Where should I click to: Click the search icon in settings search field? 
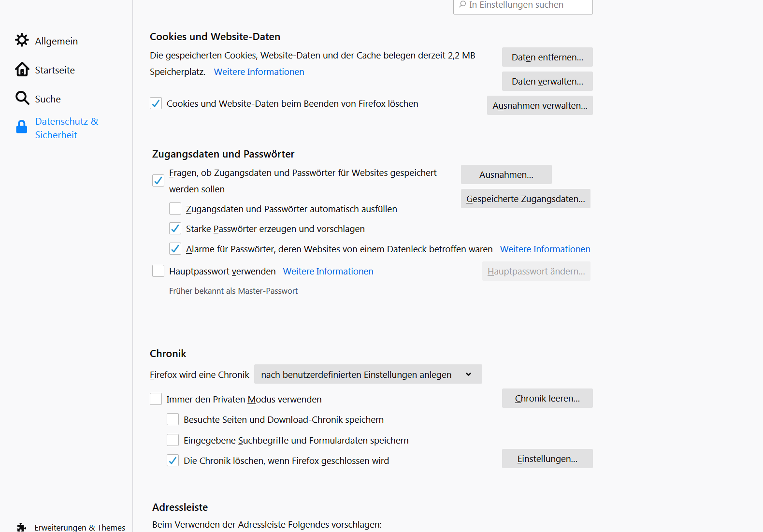[462, 5]
